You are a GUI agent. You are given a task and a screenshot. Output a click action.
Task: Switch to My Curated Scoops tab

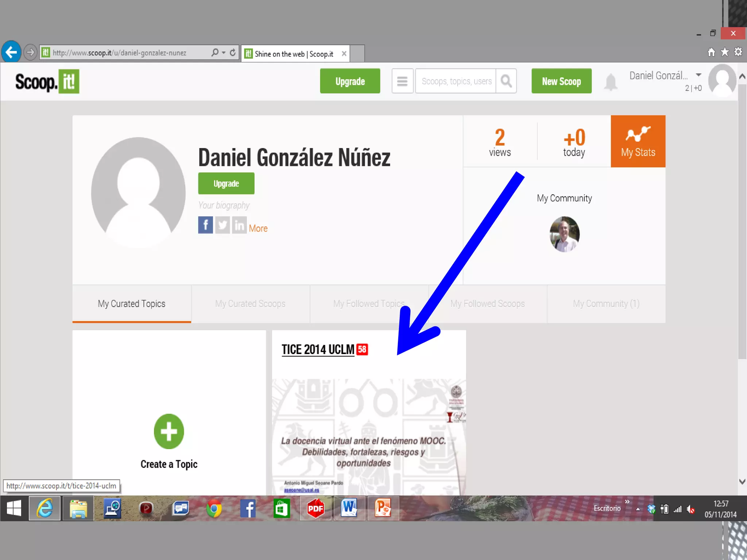250,304
